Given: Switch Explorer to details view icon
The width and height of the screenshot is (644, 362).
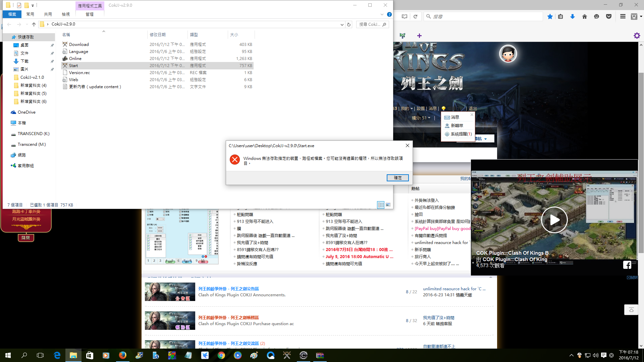Looking at the screenshot, I should pyautogui.click(x=381, y=205).
